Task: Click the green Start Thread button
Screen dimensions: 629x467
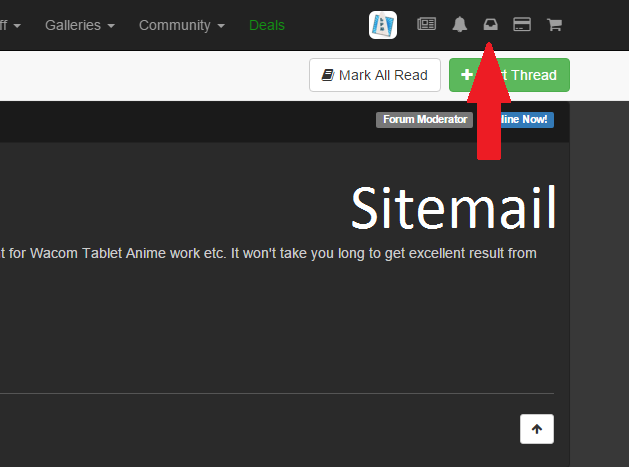Action: click(509, 75)
